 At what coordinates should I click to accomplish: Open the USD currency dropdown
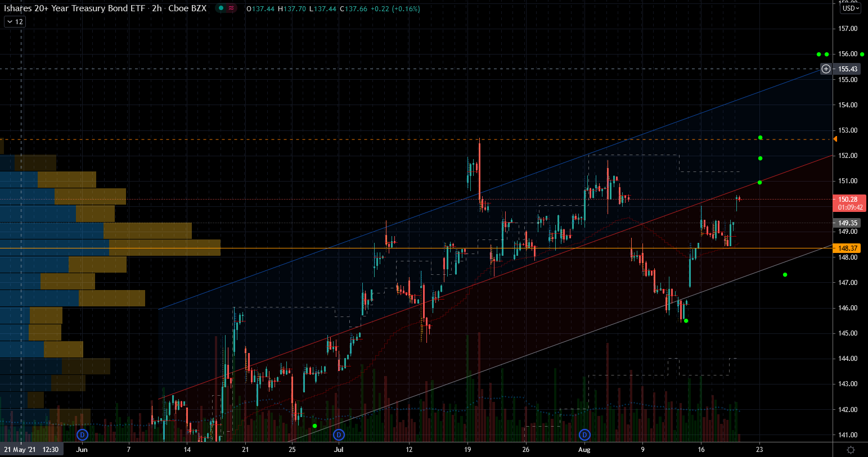click(850, 8)
